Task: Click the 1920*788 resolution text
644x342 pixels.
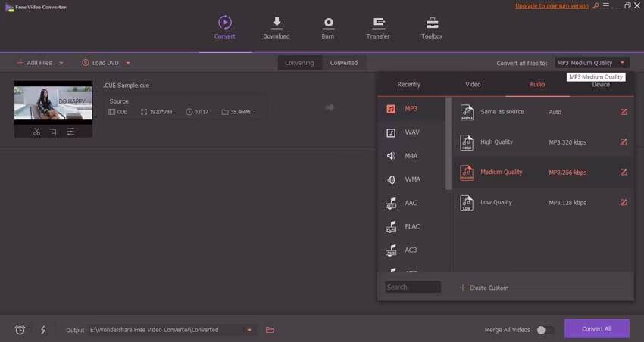Action: (161, 112)
